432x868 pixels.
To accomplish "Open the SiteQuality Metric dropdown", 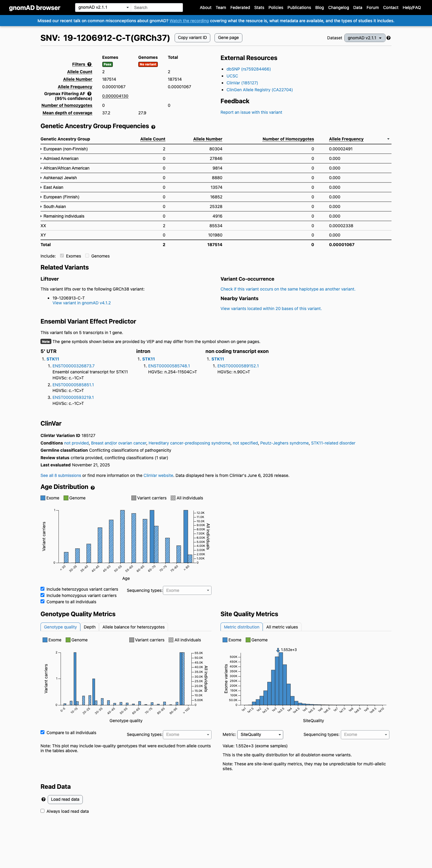I will [x=260, y=734].
